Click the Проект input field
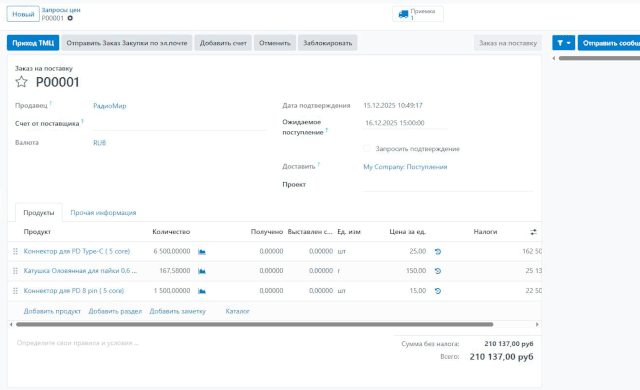640x390 pixels. coord(448,185)
